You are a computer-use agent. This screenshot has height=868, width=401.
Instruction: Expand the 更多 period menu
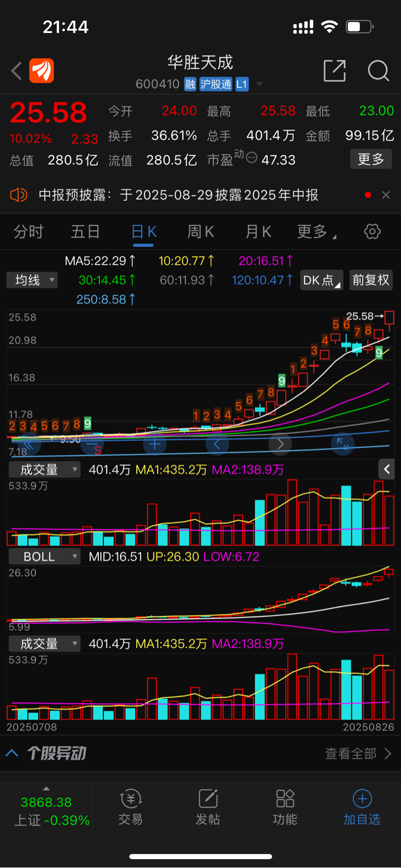tap(316, 231)
